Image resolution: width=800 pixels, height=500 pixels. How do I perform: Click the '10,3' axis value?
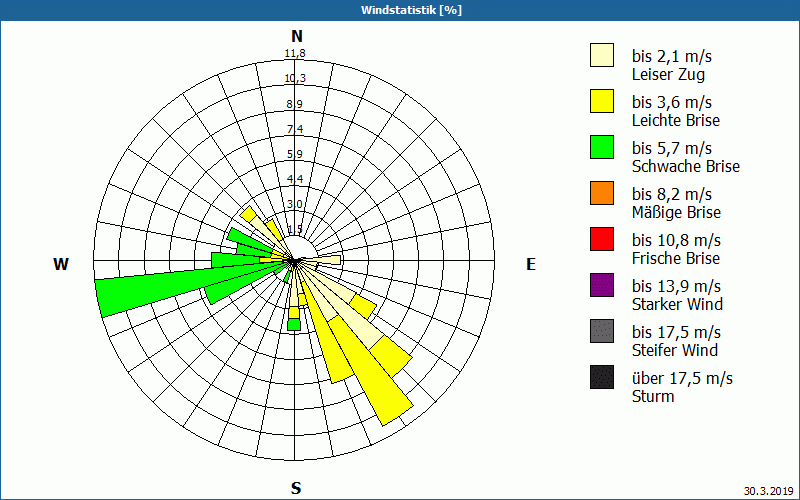(x=295, y=79)
